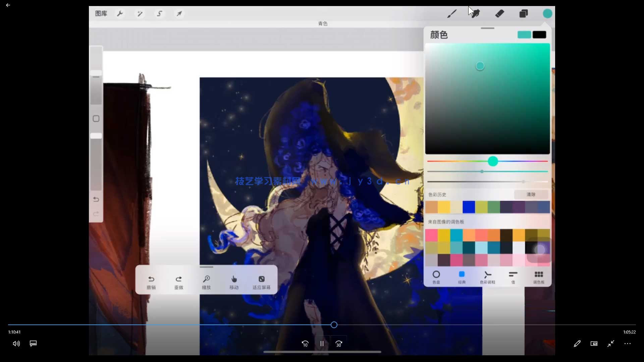Open the 图库 gallery
Screen dimensions: 644x362
coord(101,14)
